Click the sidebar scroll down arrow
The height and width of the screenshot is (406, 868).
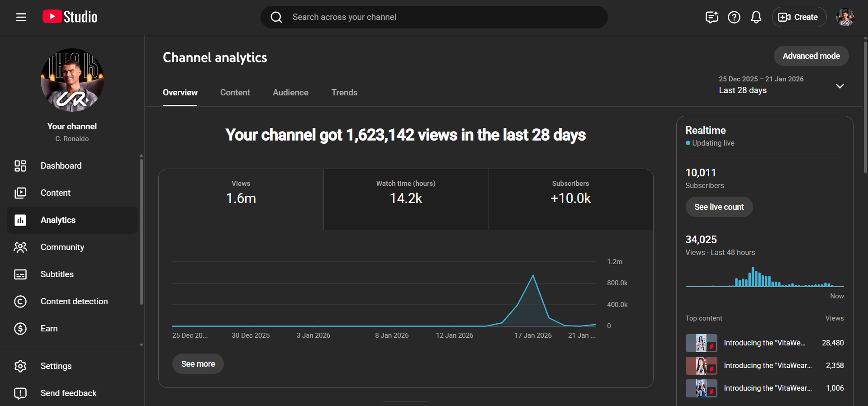pyautogui.click(x=141, y=345)
